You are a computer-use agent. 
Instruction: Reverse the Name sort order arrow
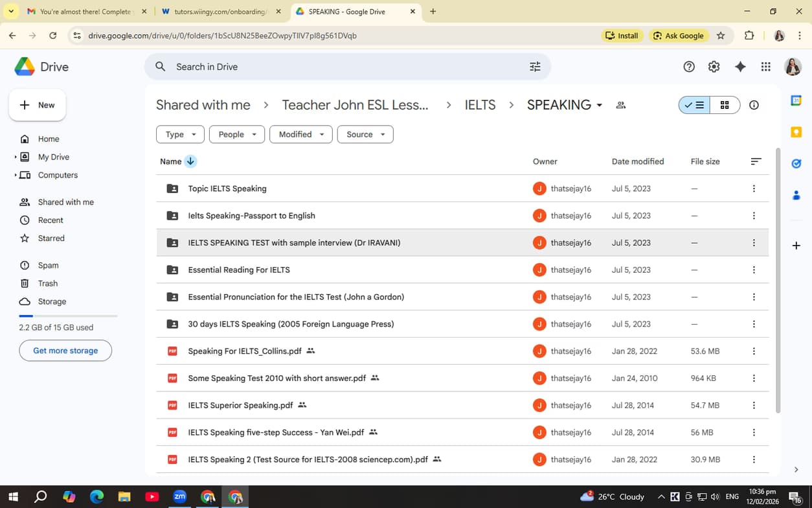(190, 161)
